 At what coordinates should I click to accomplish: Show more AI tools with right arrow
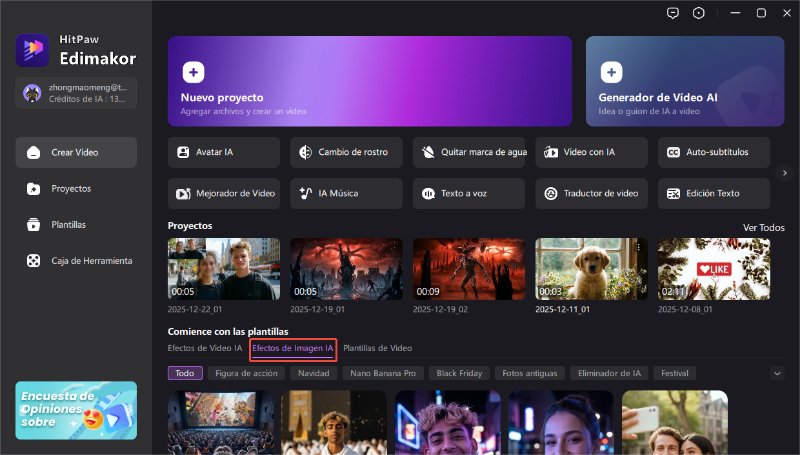[785, 172]
